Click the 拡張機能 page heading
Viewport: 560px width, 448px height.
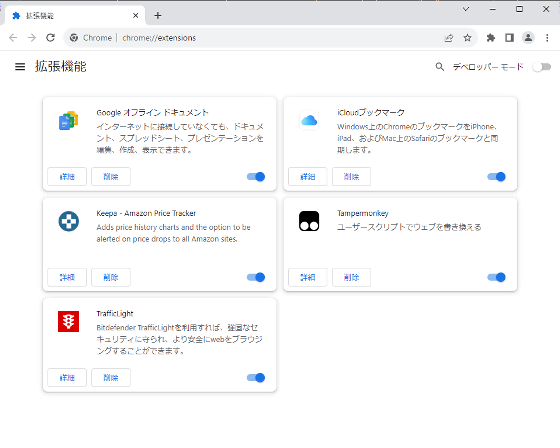click(x=61, y=66)
